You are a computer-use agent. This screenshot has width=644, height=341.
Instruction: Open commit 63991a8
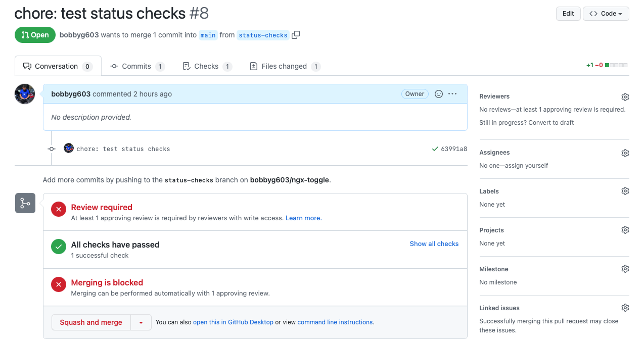coord(454,149)
